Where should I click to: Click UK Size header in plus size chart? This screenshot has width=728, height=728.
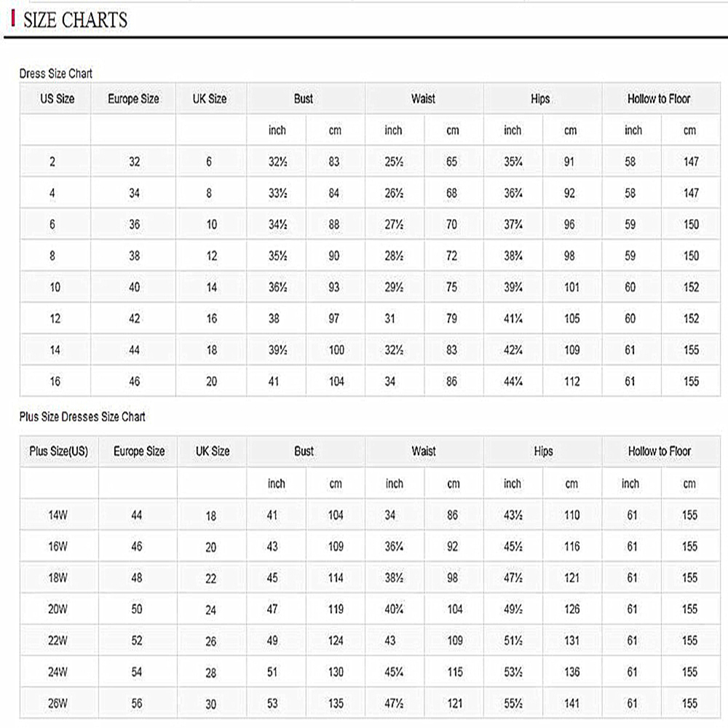[x=212, y=451]
